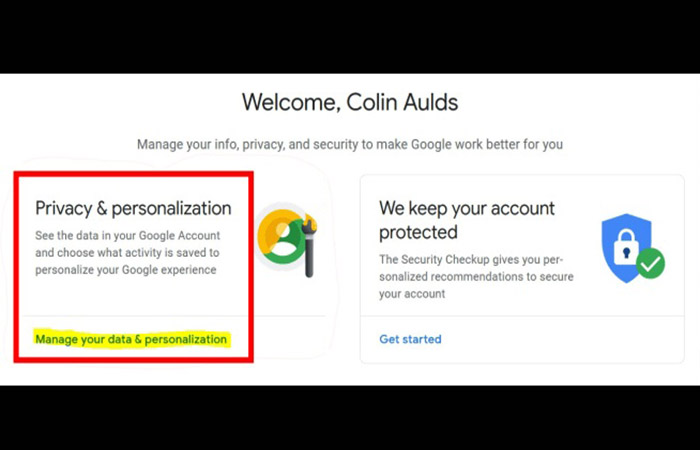The width and height of the screenshot is (700, 450).
Task: Select the Privacy & personalization card title
Action: 133,208
